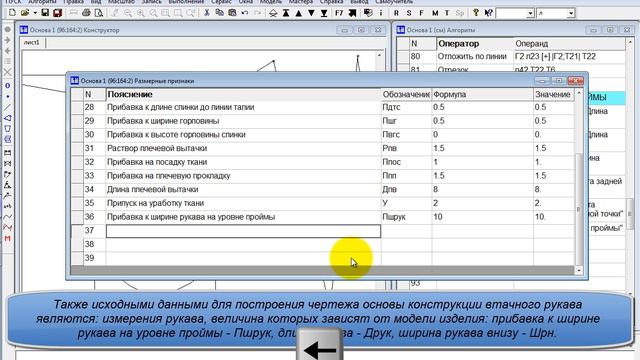The height and width of the screenshot is (360, 640).
Task: Open the Вывод menu
Action: click(x=359, y=2)
